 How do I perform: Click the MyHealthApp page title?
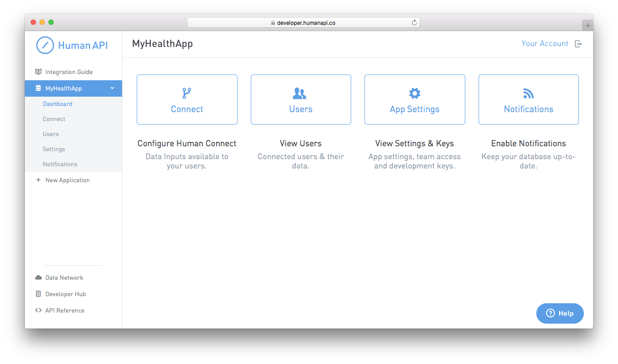[x=162, y=44]
